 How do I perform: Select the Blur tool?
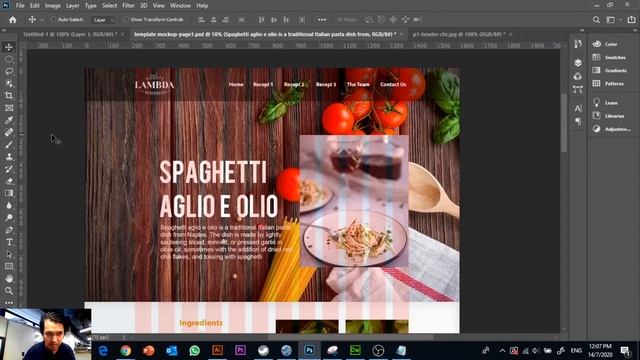coord(9,205)
